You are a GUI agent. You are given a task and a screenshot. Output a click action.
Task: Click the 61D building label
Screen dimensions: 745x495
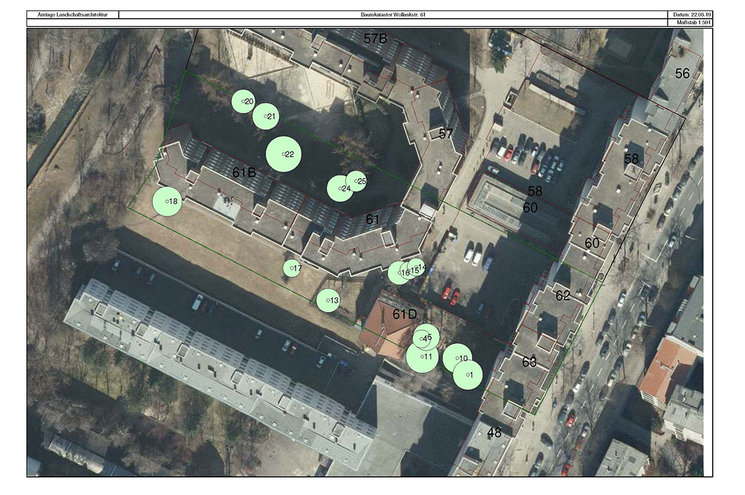[404, 314]
